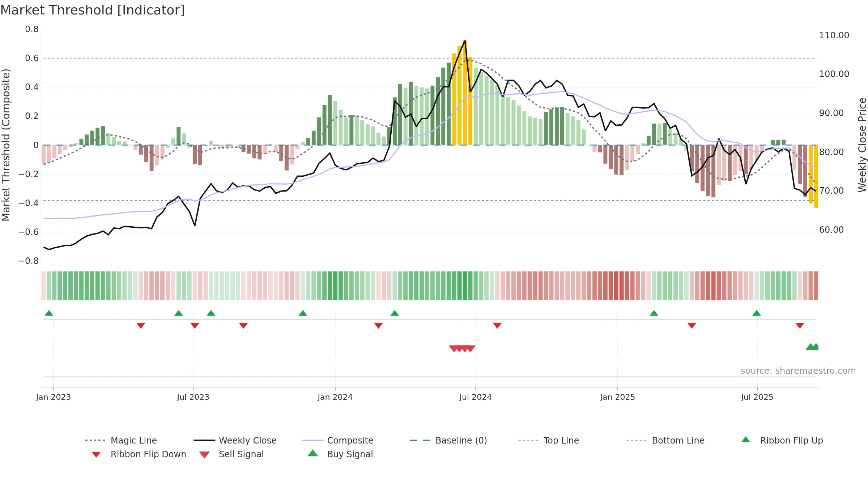Click the Jul 2023 x-axis label
This screenshot has height=488, width=868.
tap(193, 397)
